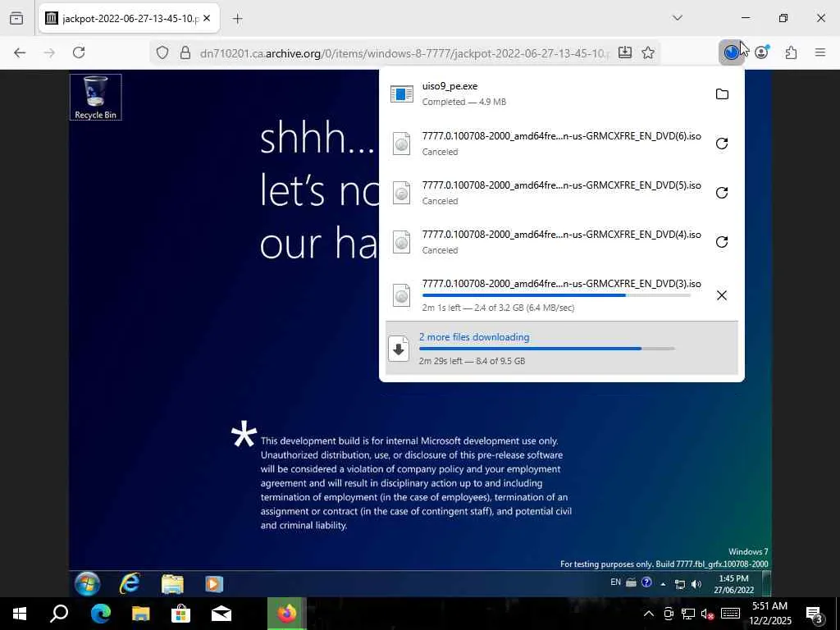The height and width of the screenshot is (630, 840).
Task: Close the jackpot-2022 tab
Action: (x=207, y=18)
